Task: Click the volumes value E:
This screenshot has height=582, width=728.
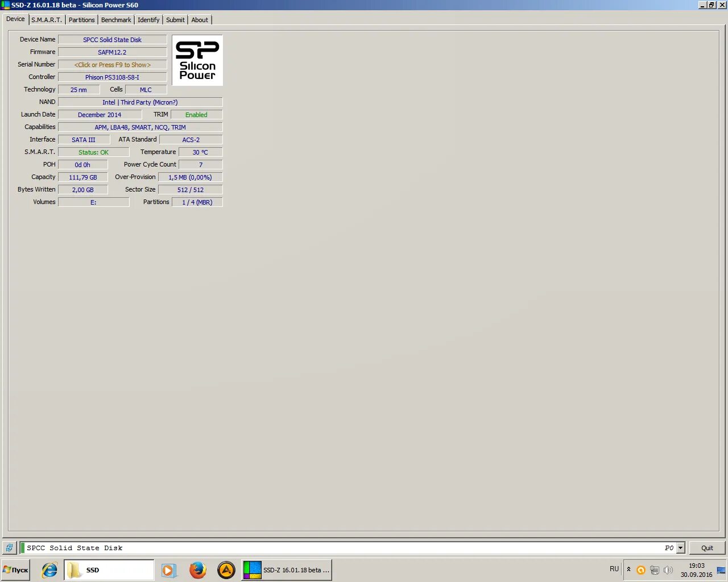Action: (94, 202)
